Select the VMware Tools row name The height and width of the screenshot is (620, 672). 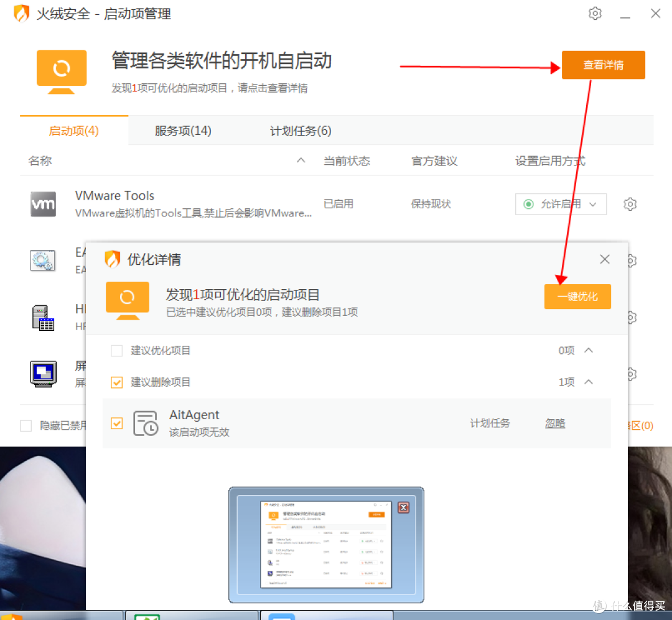(114, 196)
